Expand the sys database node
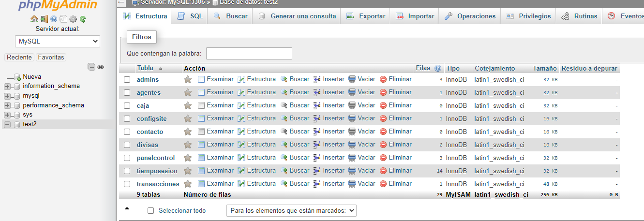644x221 pixels. [x=7, y=115]
